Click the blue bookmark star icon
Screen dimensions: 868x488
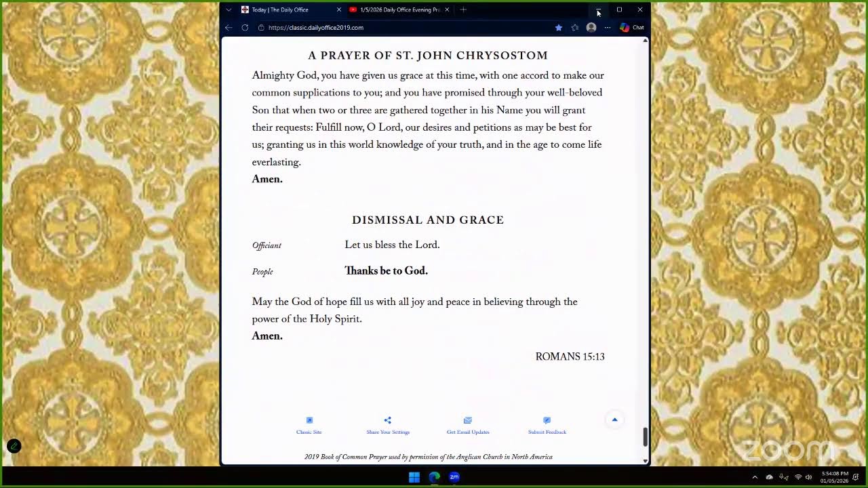tap(559, 28)
